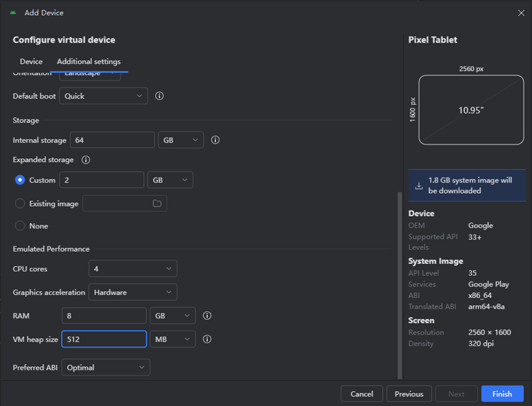Select the Existing image radio button
Image resolution: width=532 pixels, height=406 pixels.
[x=20, y=204]
